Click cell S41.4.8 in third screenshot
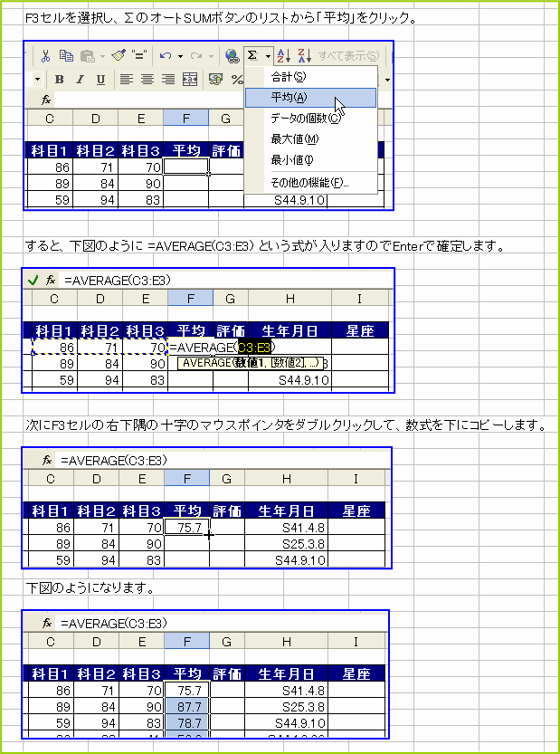Viewport: 560px width, 754px height. tap(286, 527)
